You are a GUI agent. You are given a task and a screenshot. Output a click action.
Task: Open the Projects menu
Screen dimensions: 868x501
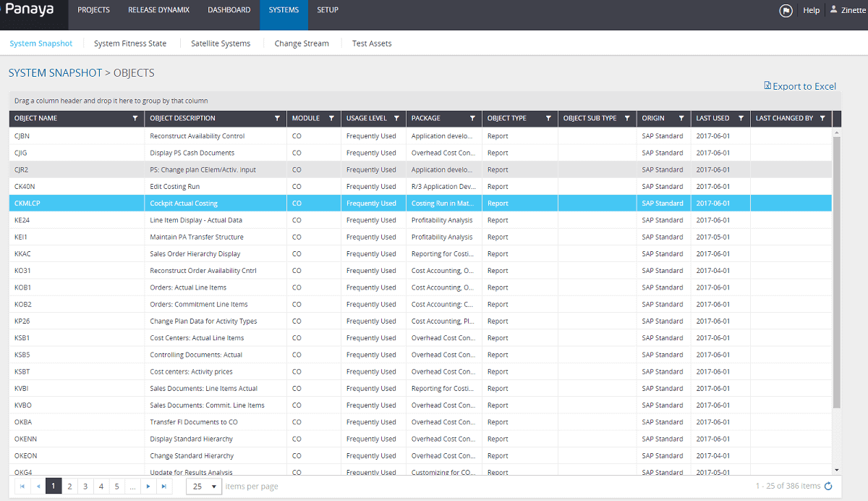93,10
